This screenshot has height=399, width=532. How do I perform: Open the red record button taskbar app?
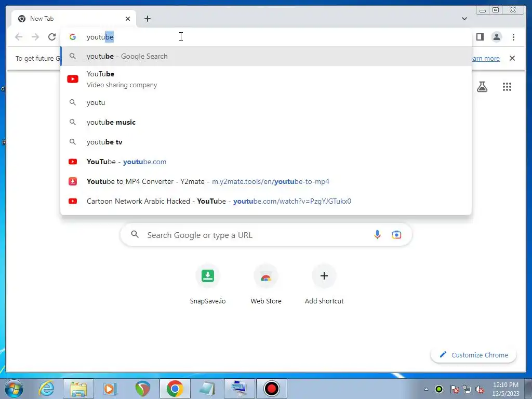[271, 389]
